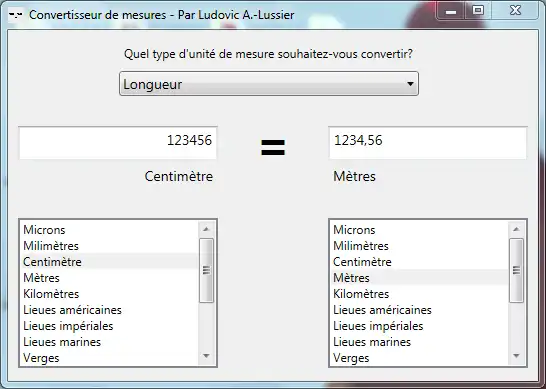Screen dimensions: 546x389
Task: Click the left list scroll down arrow
Action: (206, 356)
